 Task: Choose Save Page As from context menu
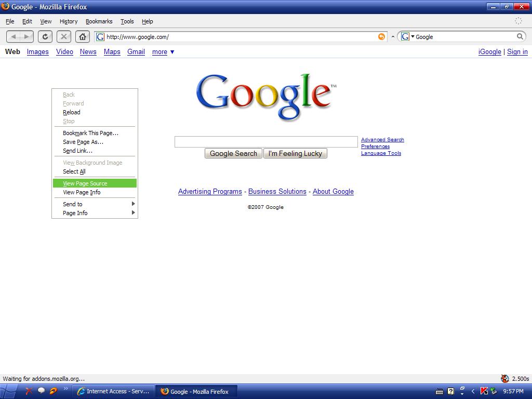tap(95, 142)
